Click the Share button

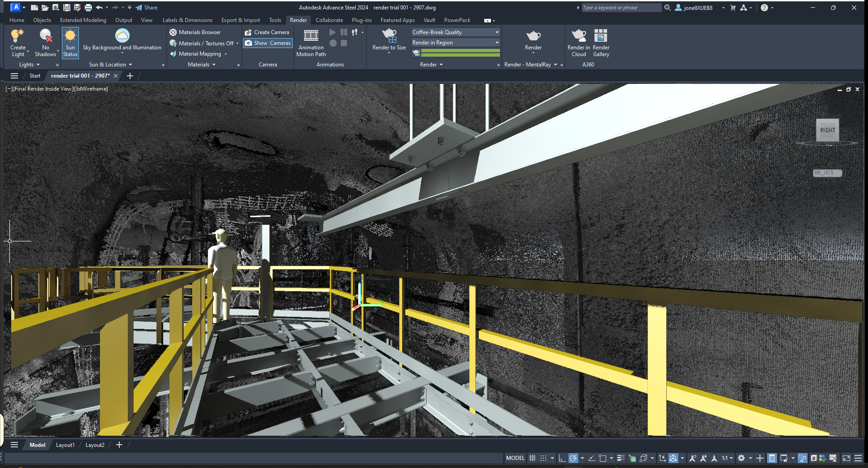(147, 8)
